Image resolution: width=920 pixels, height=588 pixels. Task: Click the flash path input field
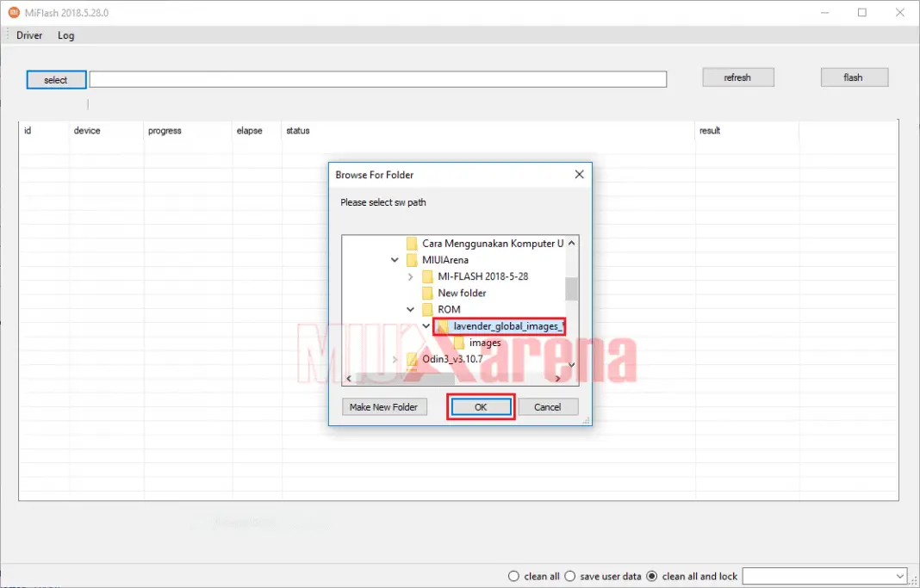point(377,78)
